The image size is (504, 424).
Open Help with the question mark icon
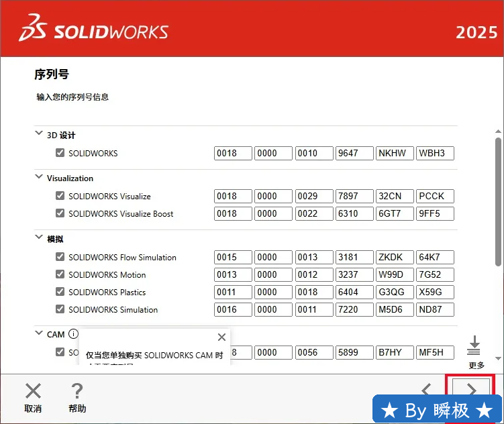pyautogui.click(x=77, y=390)
